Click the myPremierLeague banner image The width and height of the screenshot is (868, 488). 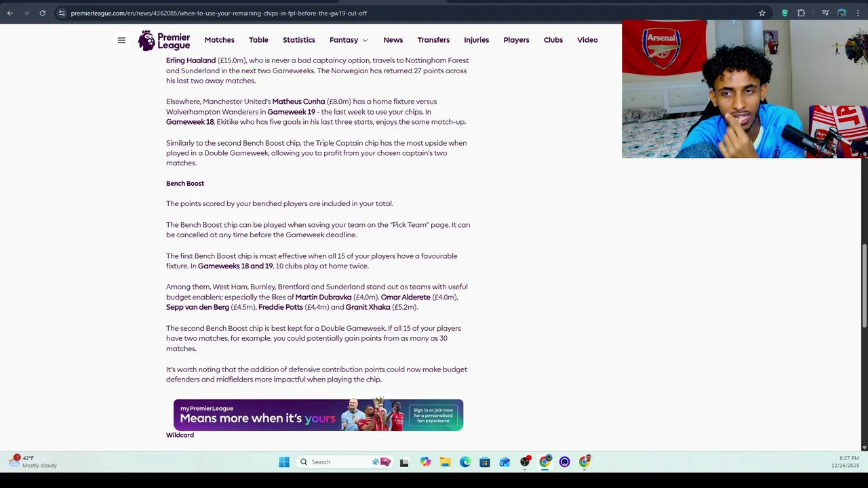point(318,415)
